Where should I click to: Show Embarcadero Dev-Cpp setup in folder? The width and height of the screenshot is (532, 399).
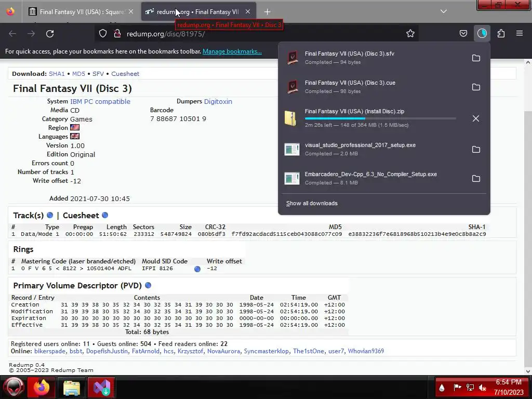point(476,179)
